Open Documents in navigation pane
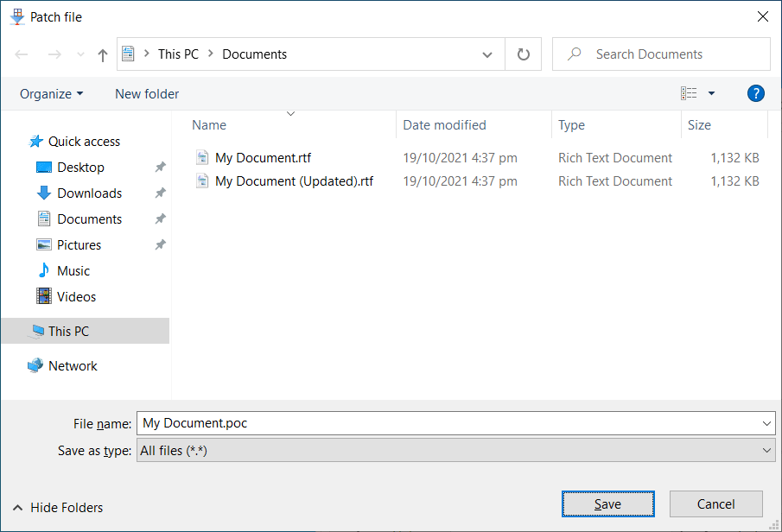 (89, 219)
